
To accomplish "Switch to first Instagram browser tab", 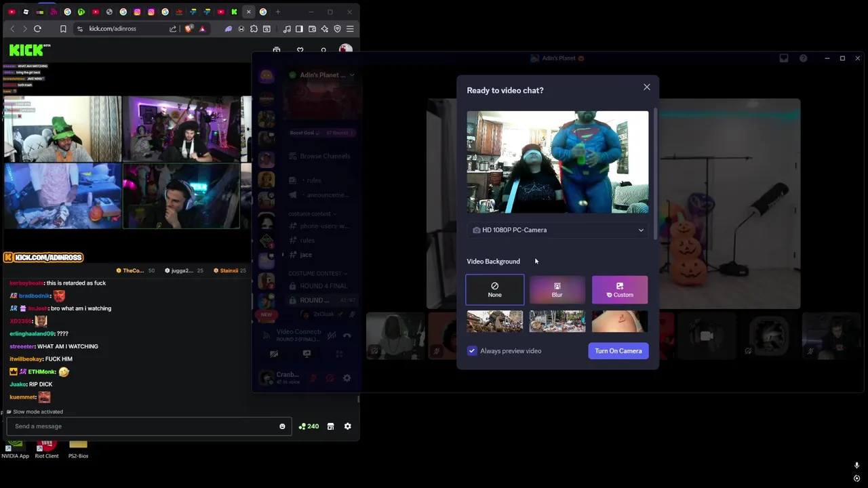I will coord(137,12).
